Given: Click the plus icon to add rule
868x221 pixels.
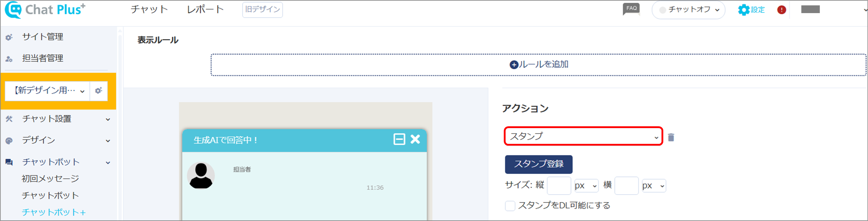Looking at the screenshot, I should 514,65.
